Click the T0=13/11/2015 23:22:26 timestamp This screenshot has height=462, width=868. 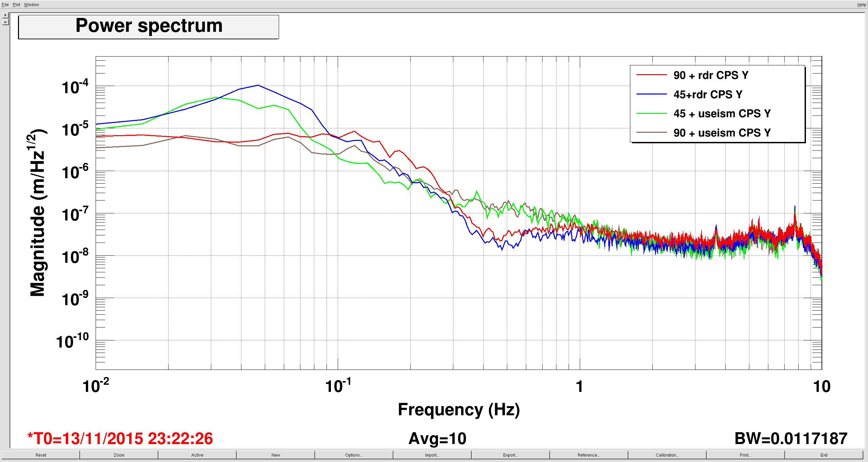(x=120, y=438)
